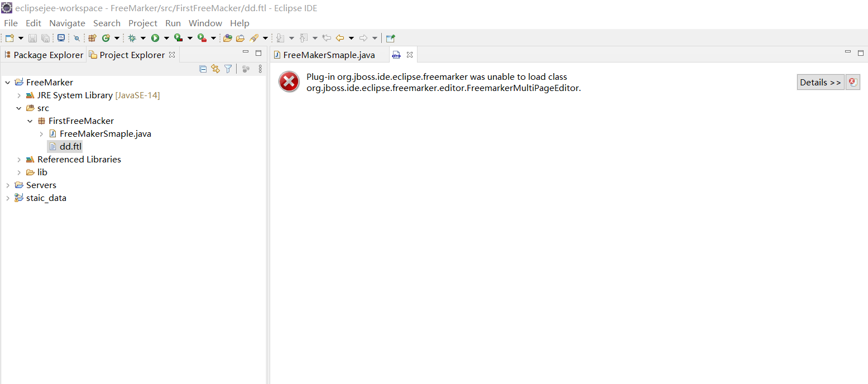This screenshot has height=384, width=868.
Task: Collapse the FreeMarker project node
Action: pyautogui.click(x=7, y=83)
